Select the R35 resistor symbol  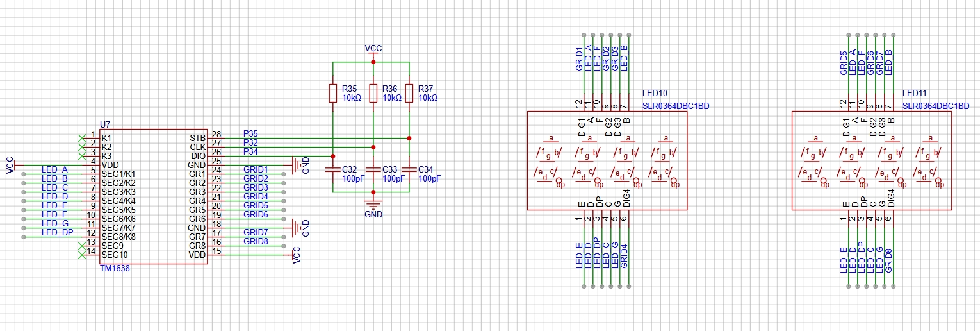(x=332, y=93)
